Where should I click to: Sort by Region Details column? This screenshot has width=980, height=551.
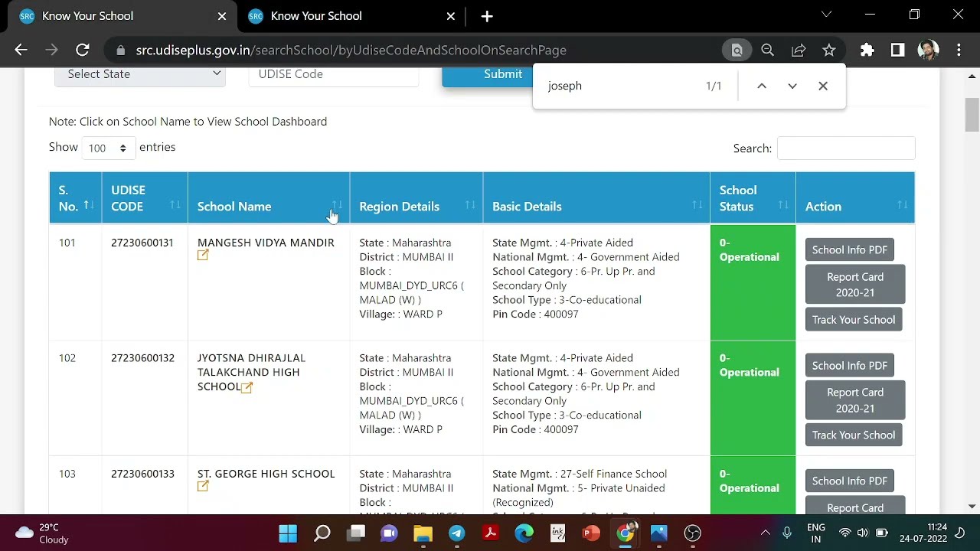(416, 198)
